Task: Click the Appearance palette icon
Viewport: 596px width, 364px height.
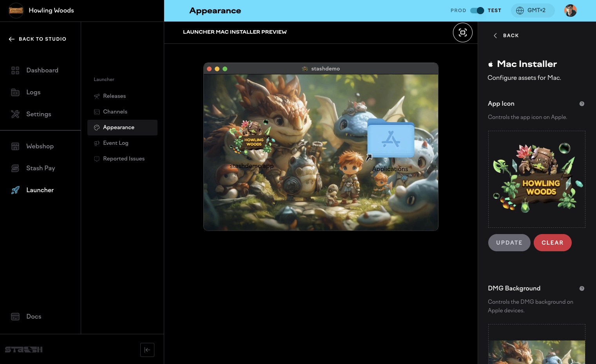Action: pos(97,128)
